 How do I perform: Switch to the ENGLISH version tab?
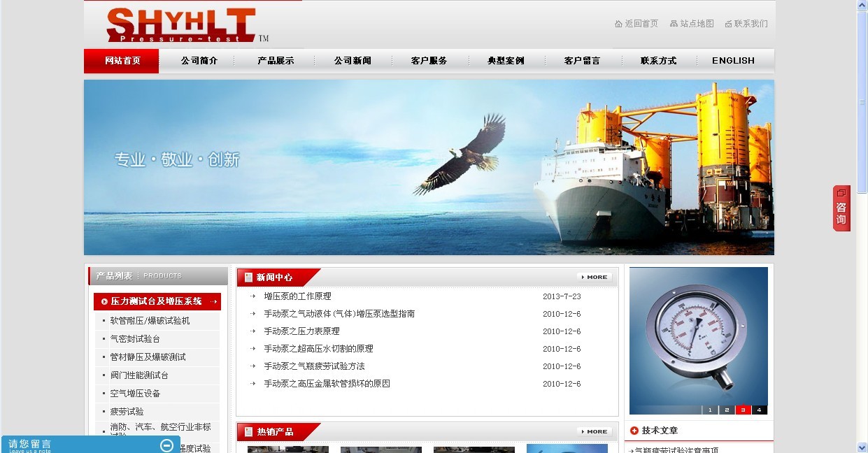click(733, 61)
